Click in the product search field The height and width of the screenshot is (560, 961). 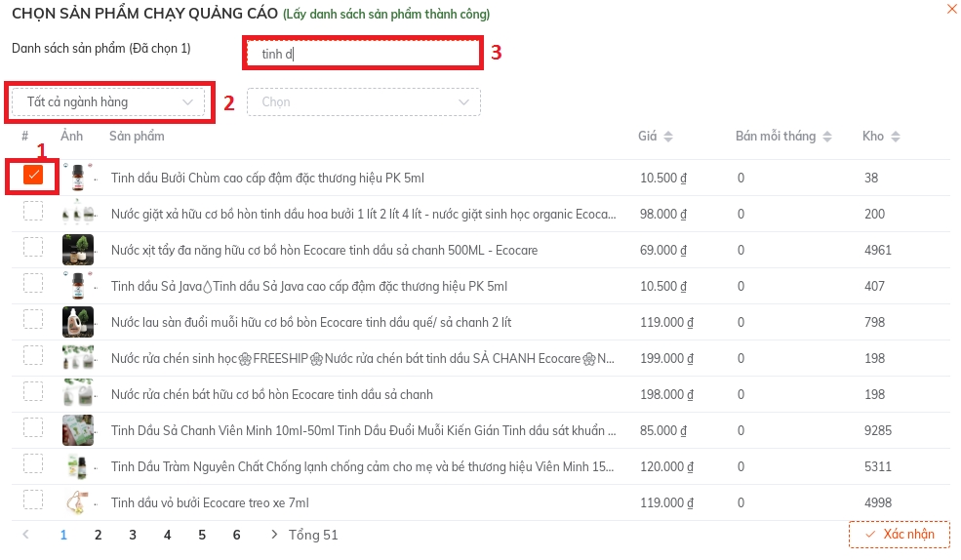pyautogui.click(x=362, y=54)
